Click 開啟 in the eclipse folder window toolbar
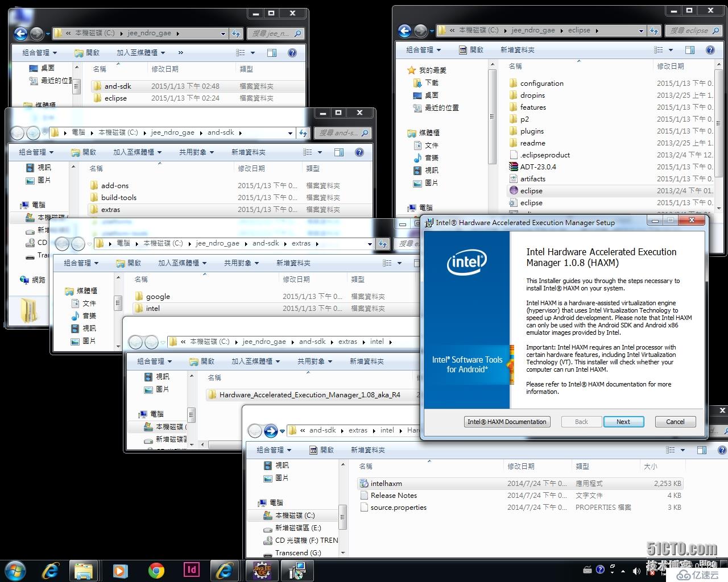The width and height of the screenshot is (728, 582). coord(471,50)
